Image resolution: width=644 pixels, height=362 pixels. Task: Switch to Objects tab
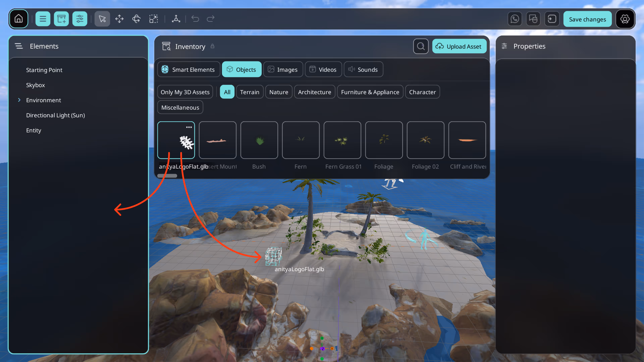point(241,69)
